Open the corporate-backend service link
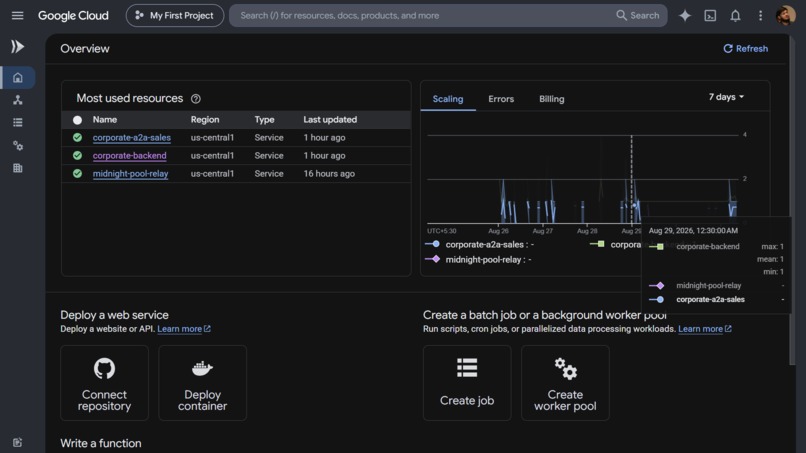The width and height of the screenshot is (806, 453). 130,155
